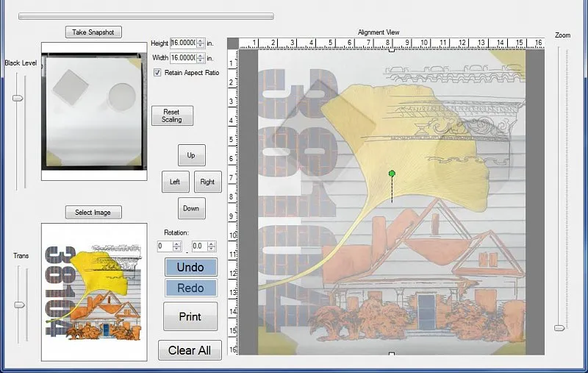Viewport: 588px width, 373px height.
Task: Click the Redo button
Action: (190, 288)
